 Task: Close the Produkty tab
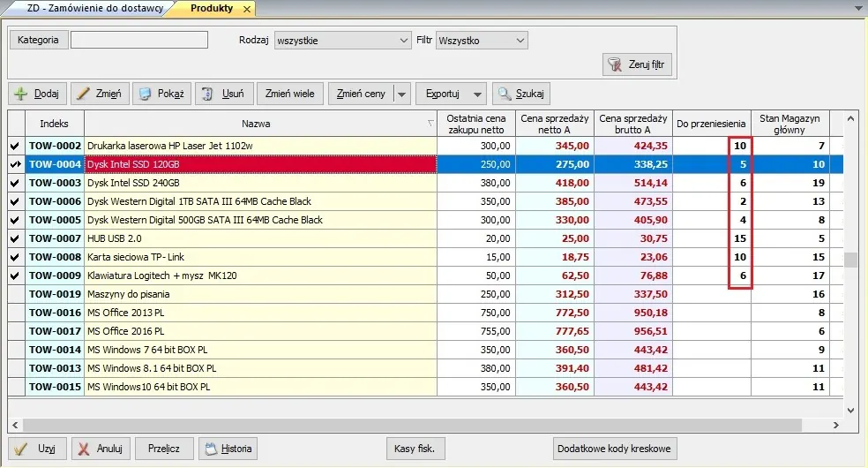click(x=247, y=9)
